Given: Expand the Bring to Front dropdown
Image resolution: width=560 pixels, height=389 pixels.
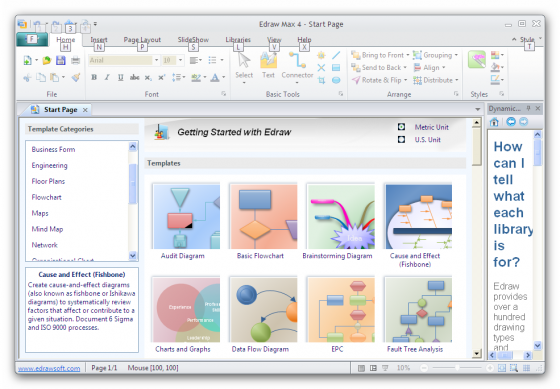Looking at the screenshot, I should (x=408, y=55).
